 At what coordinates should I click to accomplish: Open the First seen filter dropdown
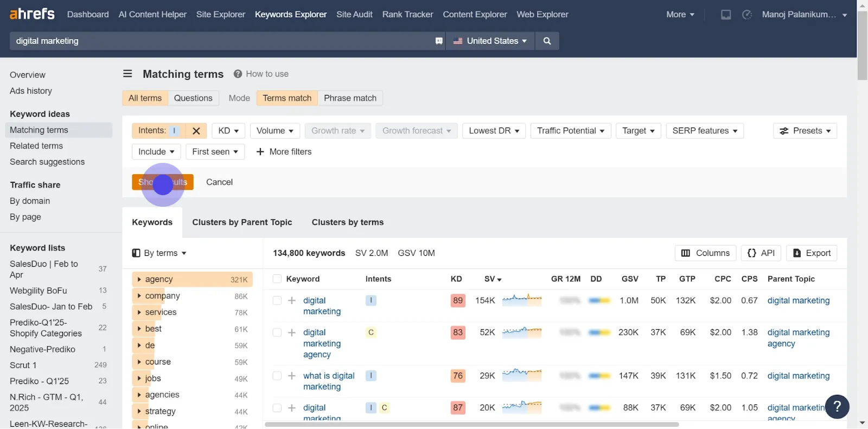point(215,152)
